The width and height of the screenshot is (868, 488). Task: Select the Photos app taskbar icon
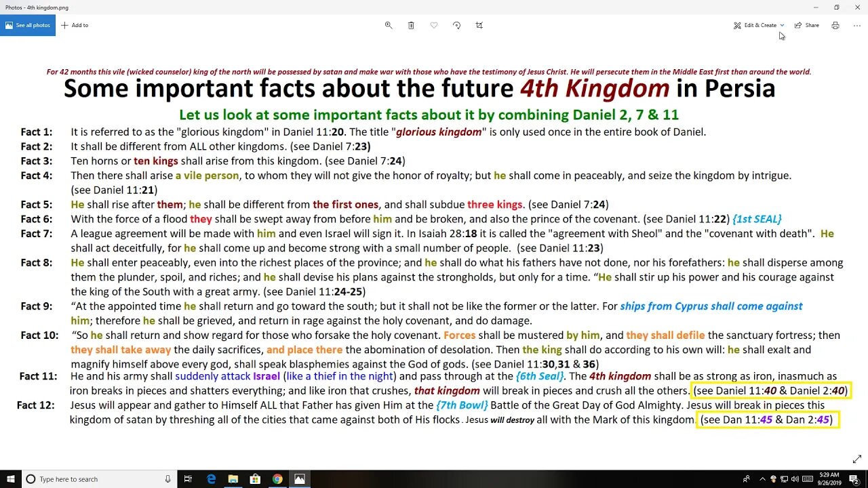(x=299, y=479)
